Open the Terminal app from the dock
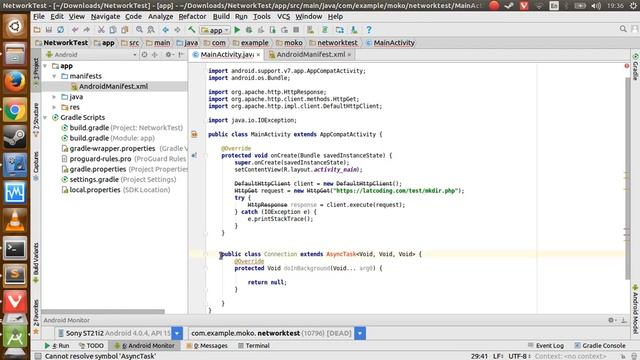 [15, 249]
